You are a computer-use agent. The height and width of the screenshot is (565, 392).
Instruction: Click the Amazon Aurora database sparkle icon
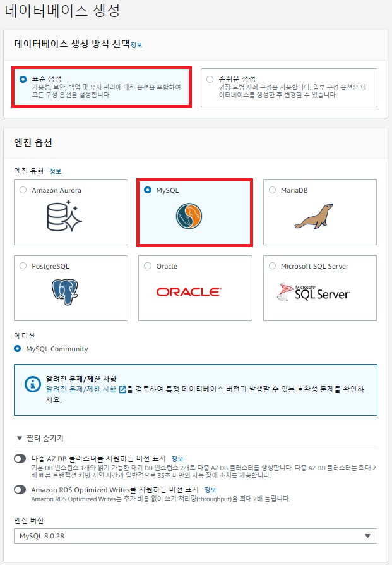(x=64, y=216)
